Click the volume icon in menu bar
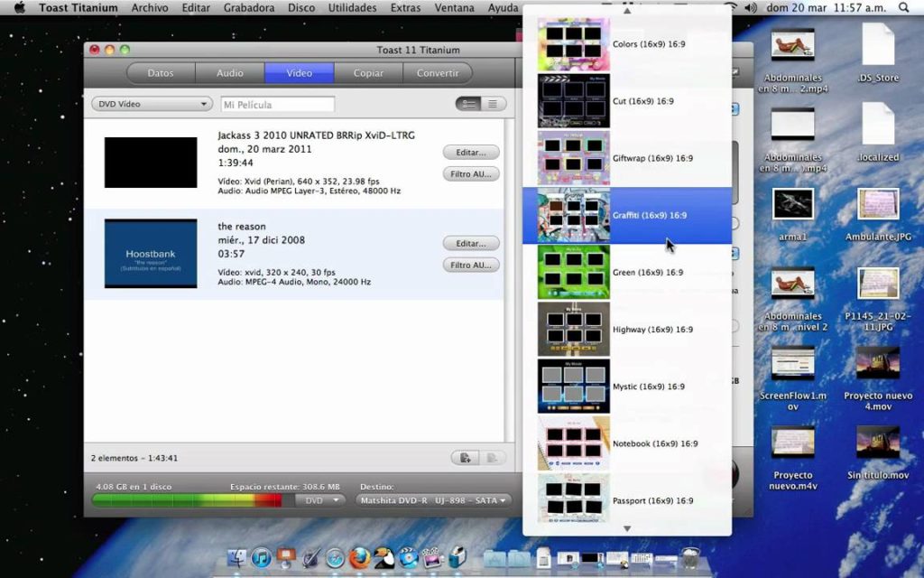This screenshot has width=924, height=578. tap(751, 7)
